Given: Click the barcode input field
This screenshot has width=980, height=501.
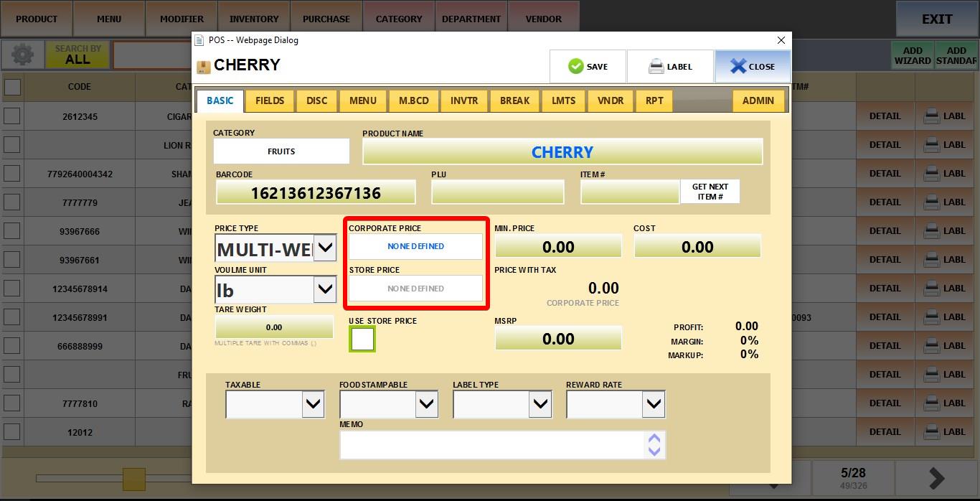Looking at the screenshot, I should click(316, 192).
